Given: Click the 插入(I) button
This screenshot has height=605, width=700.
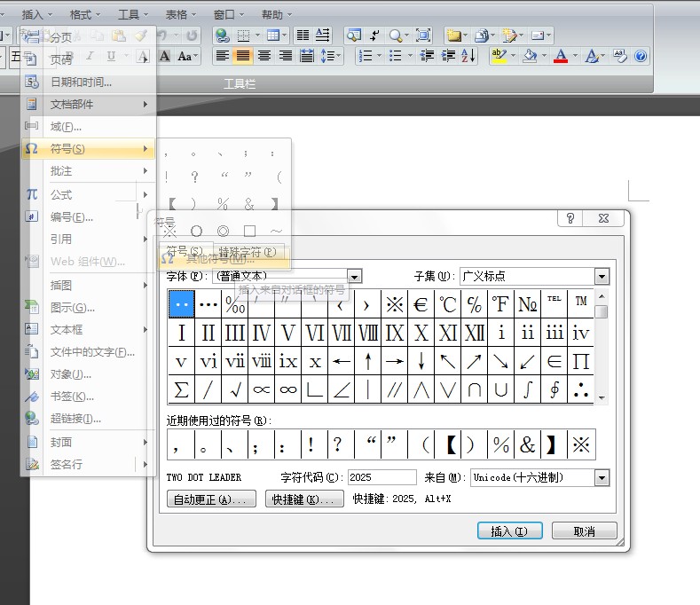Looking at the screenshot, I should [508, 530].
